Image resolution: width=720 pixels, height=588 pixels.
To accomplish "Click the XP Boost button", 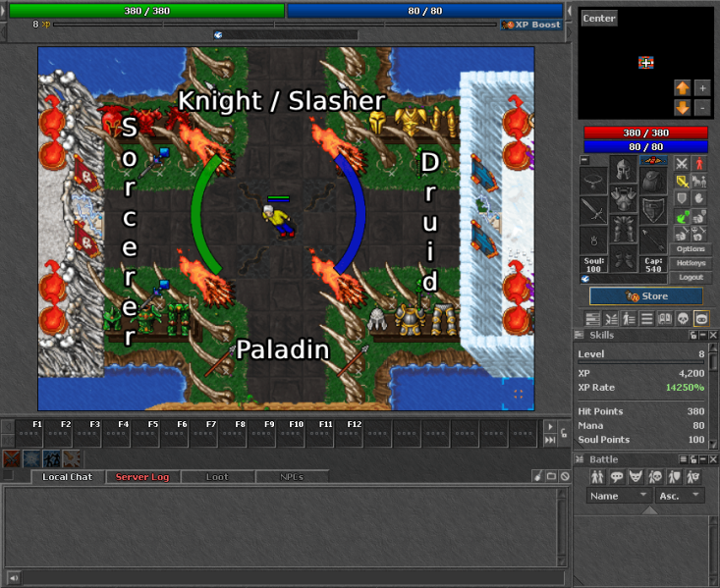I will pyautogui.click(x=531, y=25).
